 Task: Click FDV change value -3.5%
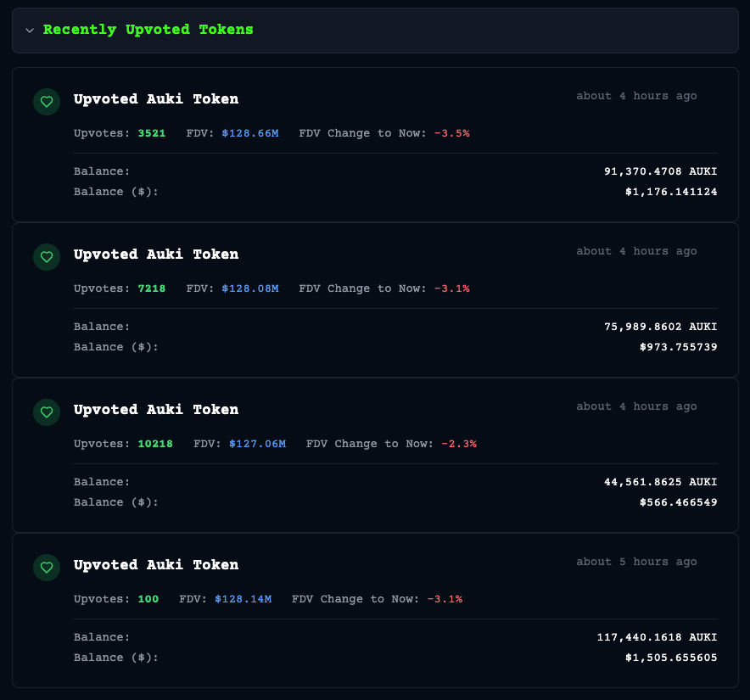[x=452, y=133]
